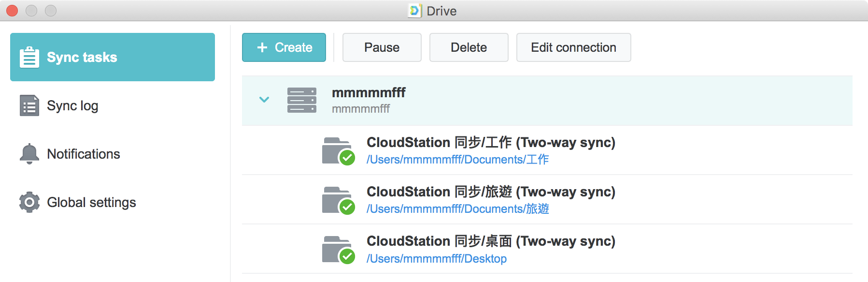Click the Notifications bell icon
Image resolution: width=868 pixels, height=282 pixels.
coord(29,154)
